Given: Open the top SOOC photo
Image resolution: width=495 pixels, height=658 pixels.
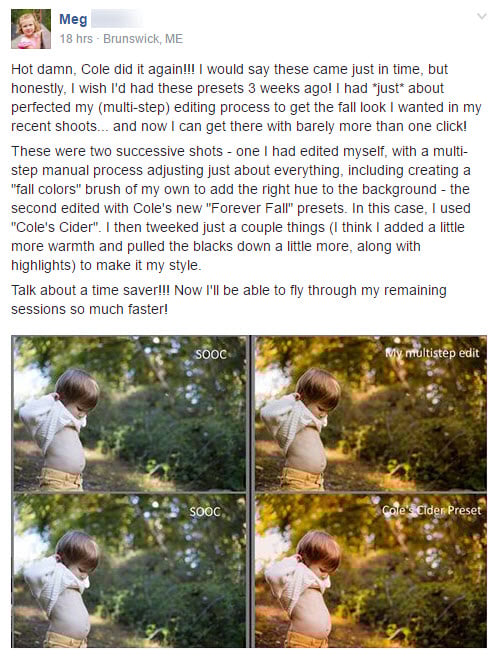Looking at the screenshot, I should (x=130, y=413).
